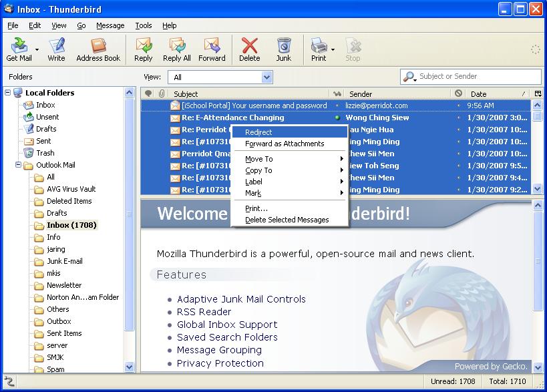Viewport: 547px width, 392px height.
Task: Open the Local Folders Drafts folder
Action: tap(46, 129)
